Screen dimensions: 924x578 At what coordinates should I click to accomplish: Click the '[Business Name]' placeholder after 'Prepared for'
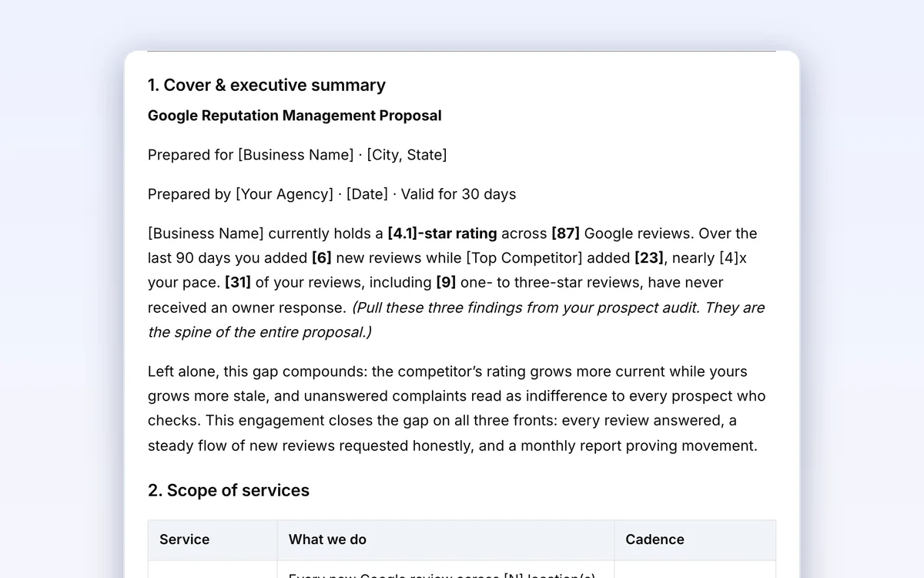coord(296,155)
